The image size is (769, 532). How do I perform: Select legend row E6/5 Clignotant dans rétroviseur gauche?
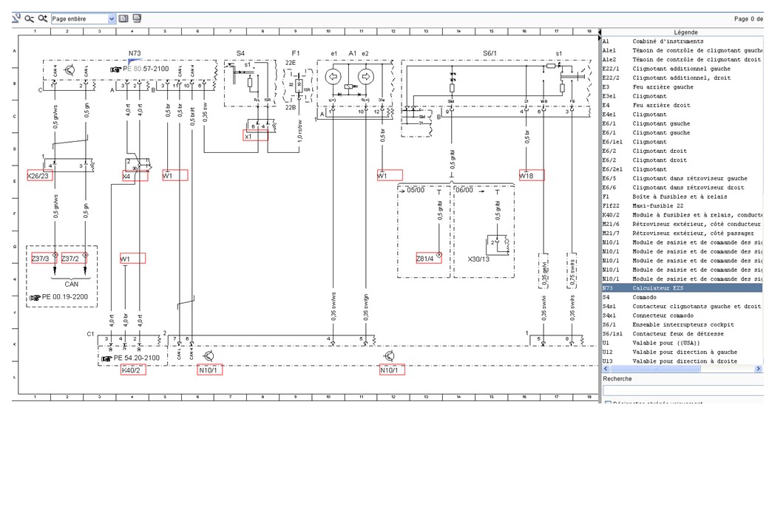point(682,178)
